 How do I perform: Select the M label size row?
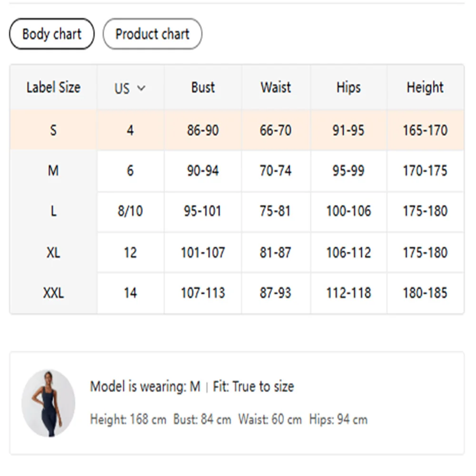pyautogui.click(x=53, y=171)
